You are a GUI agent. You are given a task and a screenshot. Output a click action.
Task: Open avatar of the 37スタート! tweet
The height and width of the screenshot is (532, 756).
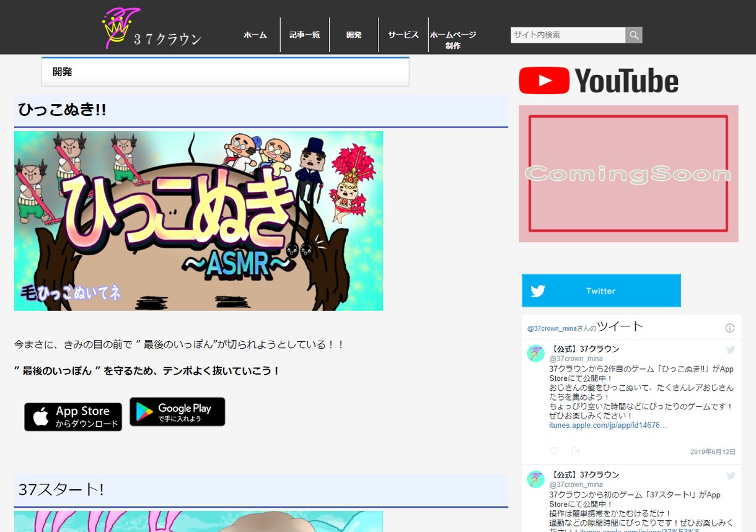click(535, 479)
